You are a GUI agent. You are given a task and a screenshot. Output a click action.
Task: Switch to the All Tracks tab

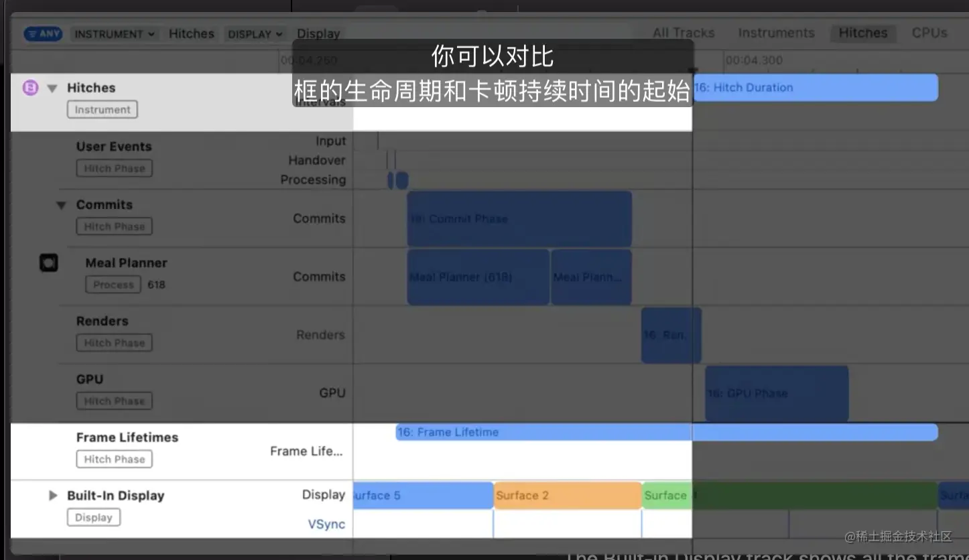tap(684, 33)
